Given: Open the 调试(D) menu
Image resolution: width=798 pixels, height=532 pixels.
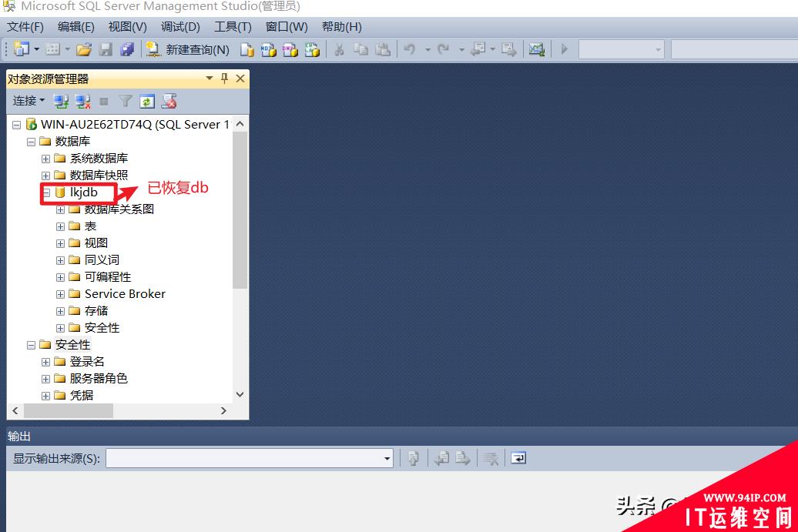Looking at the screenshot, I should pyautogui.click(x=180, y=26).
